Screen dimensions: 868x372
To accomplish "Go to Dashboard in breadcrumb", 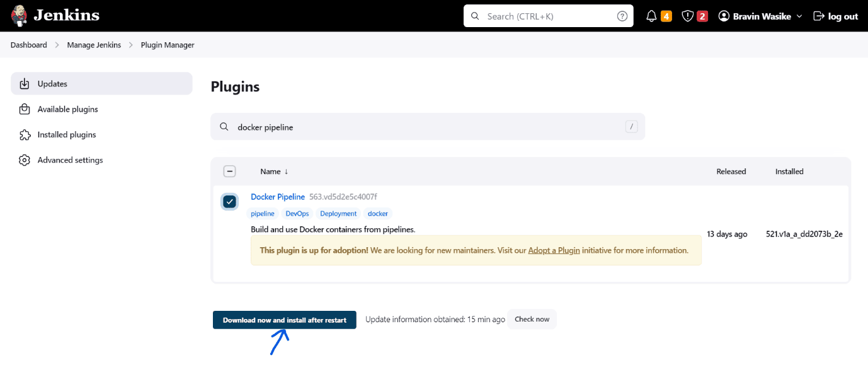I will tap(28, 45).
